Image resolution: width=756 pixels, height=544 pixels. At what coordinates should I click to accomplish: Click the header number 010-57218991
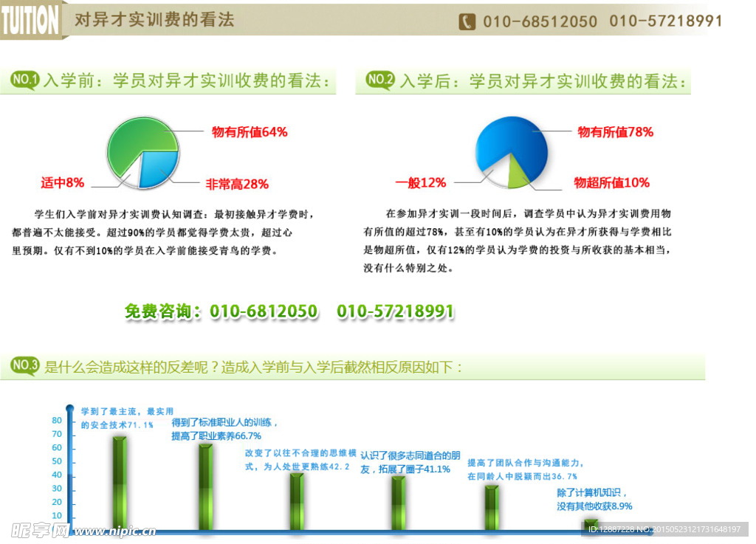(x=668, y=21)
